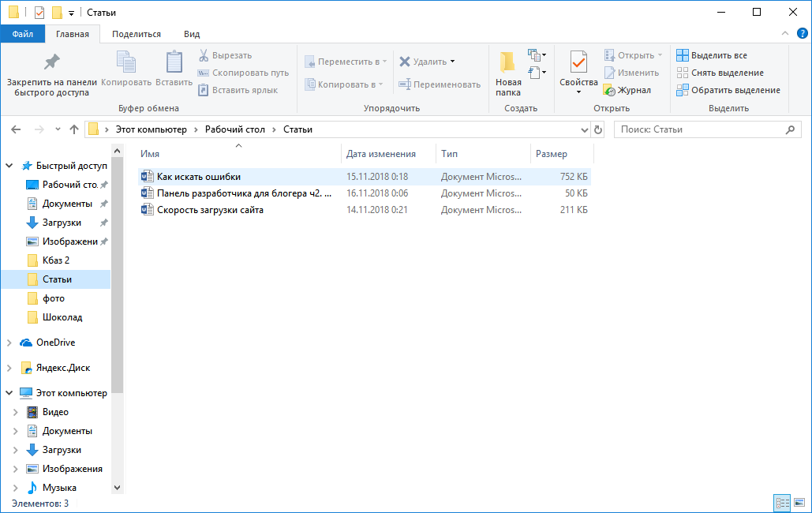
Task: Click Вставить ярлык option
Action: pos(238,90)
